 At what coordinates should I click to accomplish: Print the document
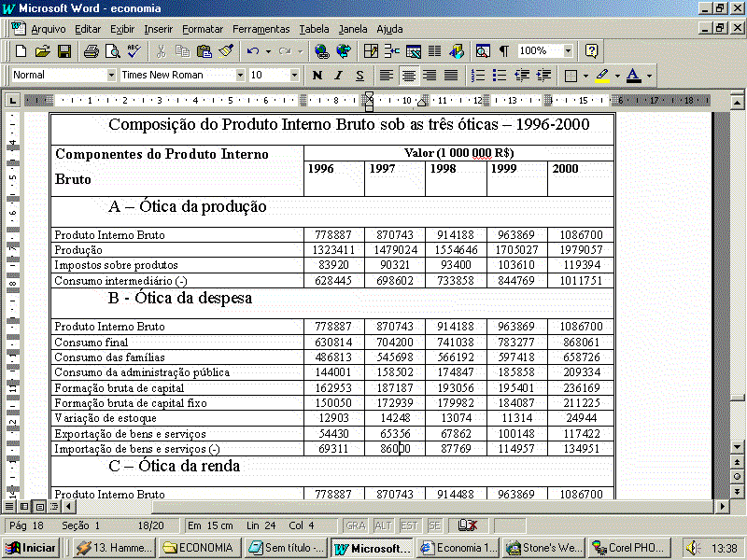92,51
